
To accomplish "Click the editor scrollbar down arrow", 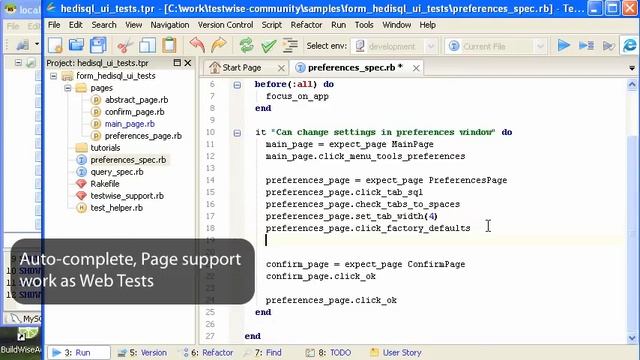I will 632,338.
